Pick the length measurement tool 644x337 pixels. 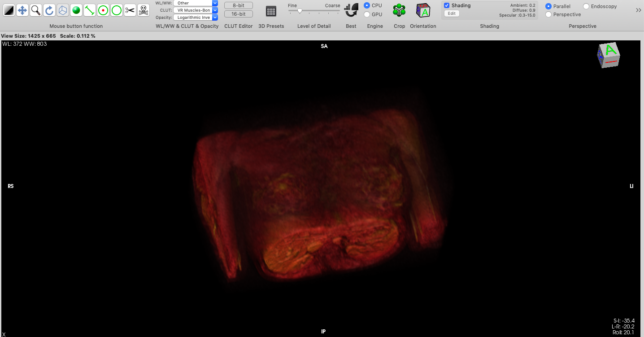[90, 10]
